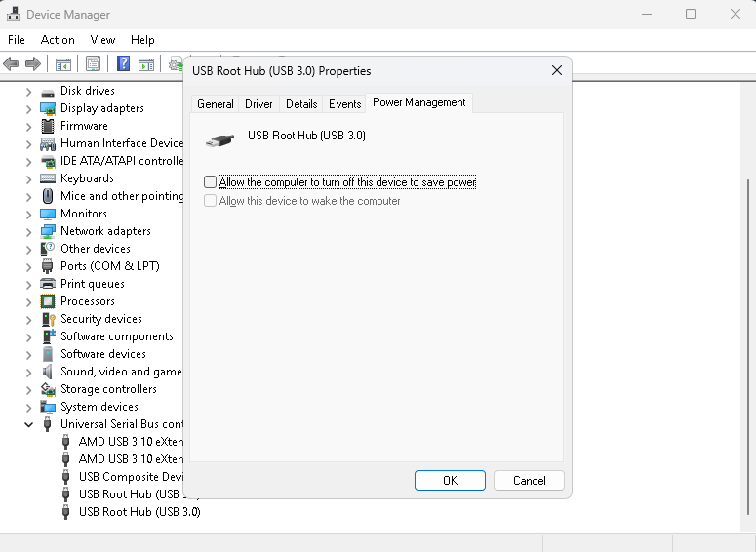This screenshot has height=552, width=756.
Task: Click the Human Interface Devices icon
Action: point(47,143)
